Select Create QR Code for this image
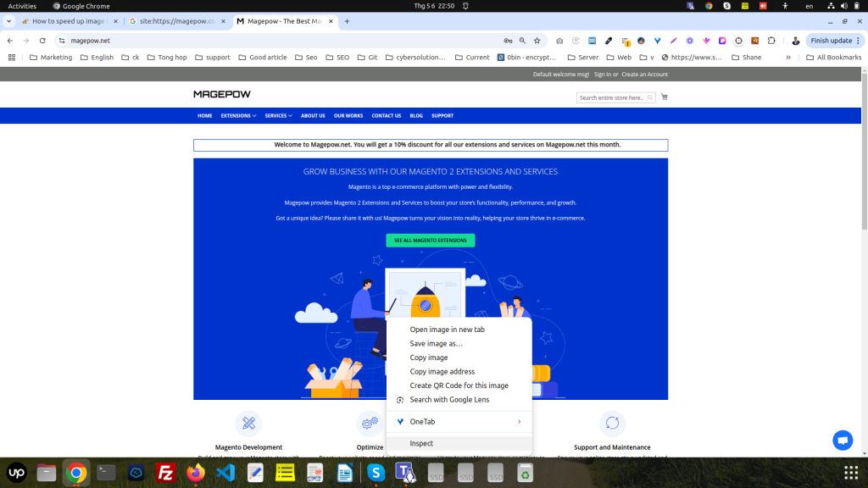868x488 pixels. pos(459,385)
